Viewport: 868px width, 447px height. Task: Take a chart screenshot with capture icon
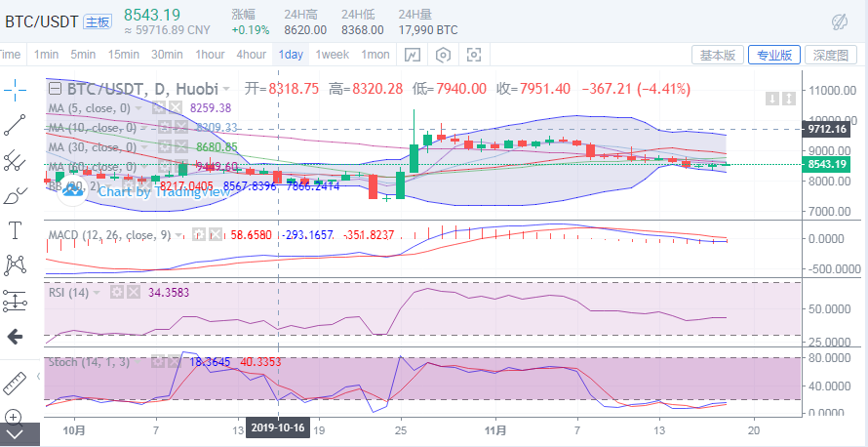point(474,55)
